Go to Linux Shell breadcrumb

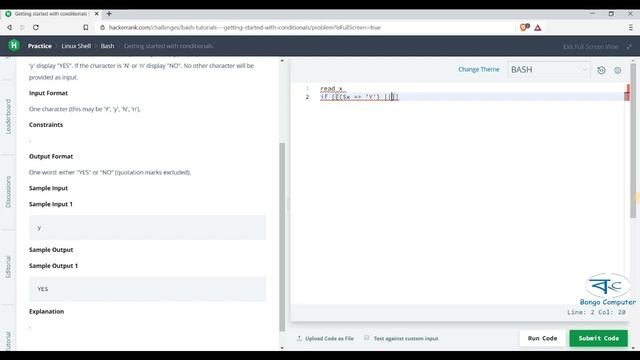click(x=76, y=46)
